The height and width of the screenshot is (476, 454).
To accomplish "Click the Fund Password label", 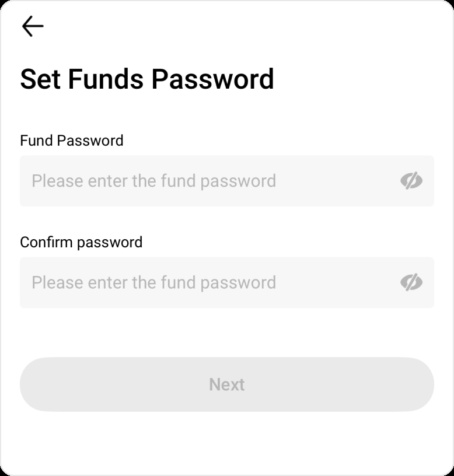I will pyautogui.click(x=72, y=141).
